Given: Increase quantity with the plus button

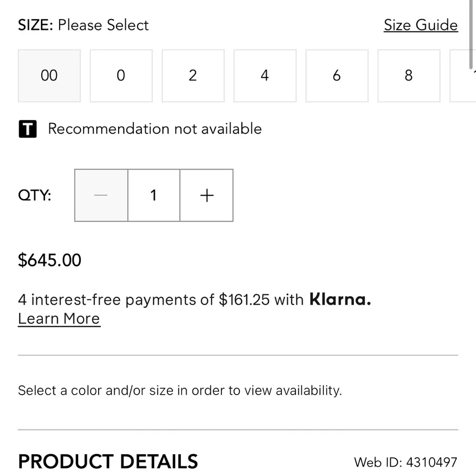Looking at the screenshot, I should [x=207, y=195].
